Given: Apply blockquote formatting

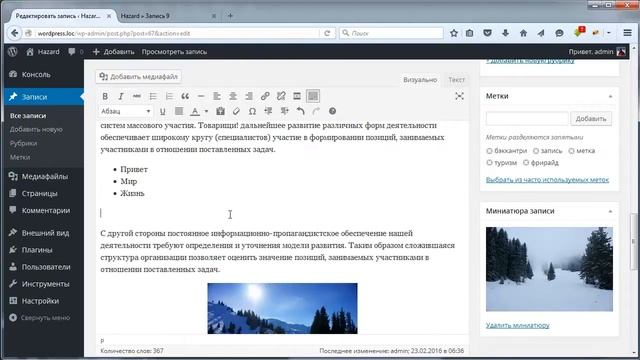Looking at the screenshot, I should 185,96.
